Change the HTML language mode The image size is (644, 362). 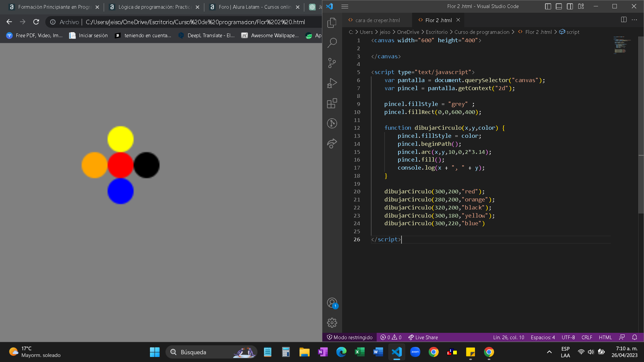pos(605,338)
